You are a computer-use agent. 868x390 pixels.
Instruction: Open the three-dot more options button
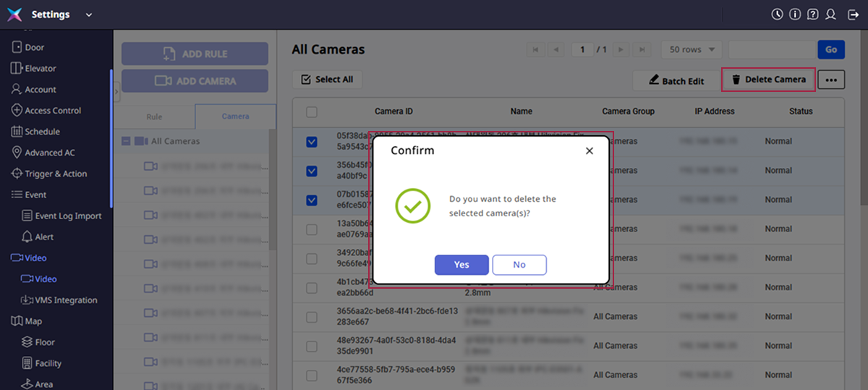[831, 80]
